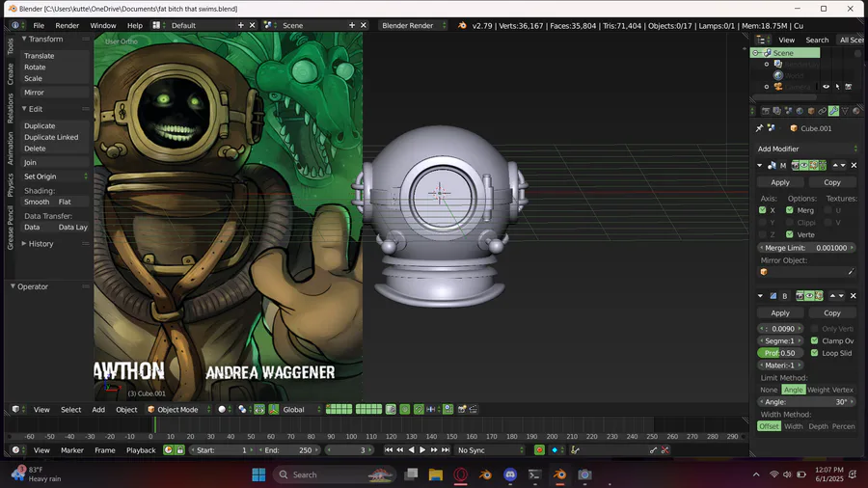Viewport: 868px width, 488px height.
Task: Click the Duplicate Linked button
Action: tap(55, 137)
